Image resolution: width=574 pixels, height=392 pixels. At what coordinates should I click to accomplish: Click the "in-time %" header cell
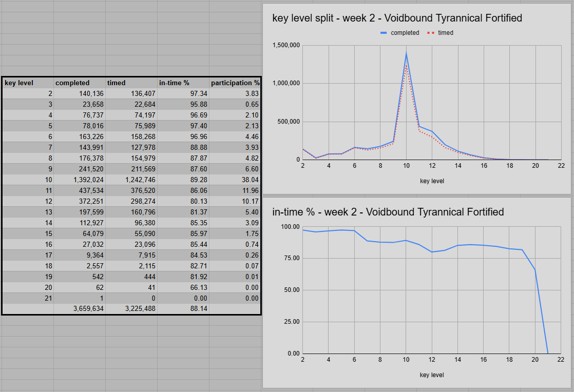[183, 83]
